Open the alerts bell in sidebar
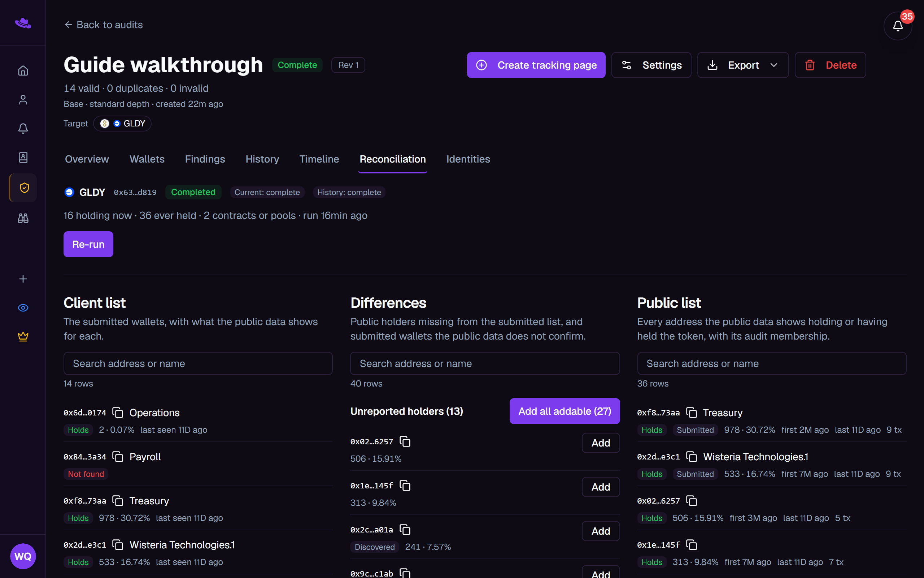Image resolution: width=924 pixels, height=578 pixels. (x=23, y=129)
